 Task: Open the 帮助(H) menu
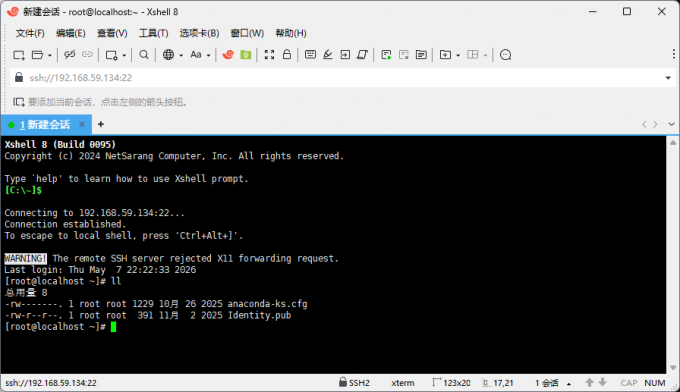click(x=291, y=33)
